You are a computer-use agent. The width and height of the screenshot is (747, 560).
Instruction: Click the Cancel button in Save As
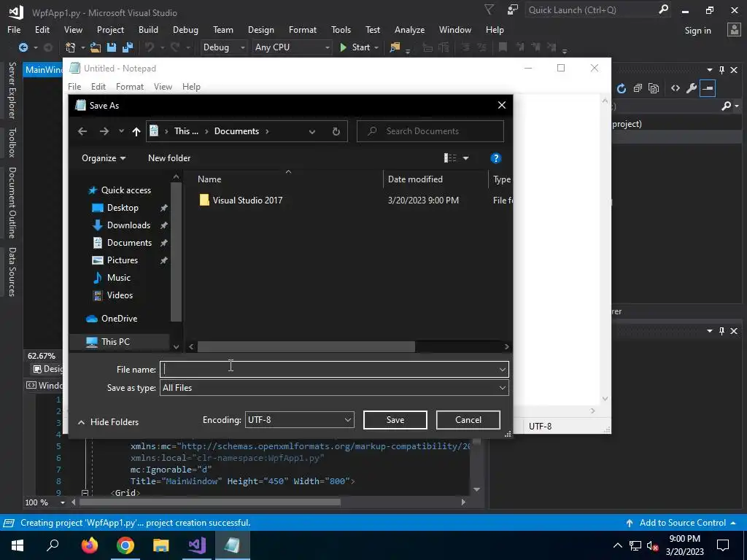468,420
